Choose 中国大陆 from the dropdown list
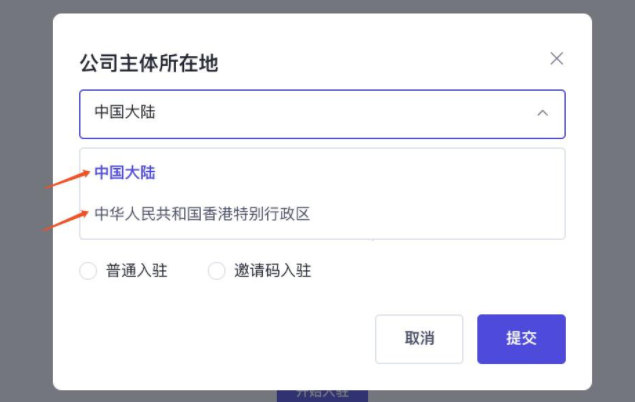 pyautogui.click(x=322, y=173)
